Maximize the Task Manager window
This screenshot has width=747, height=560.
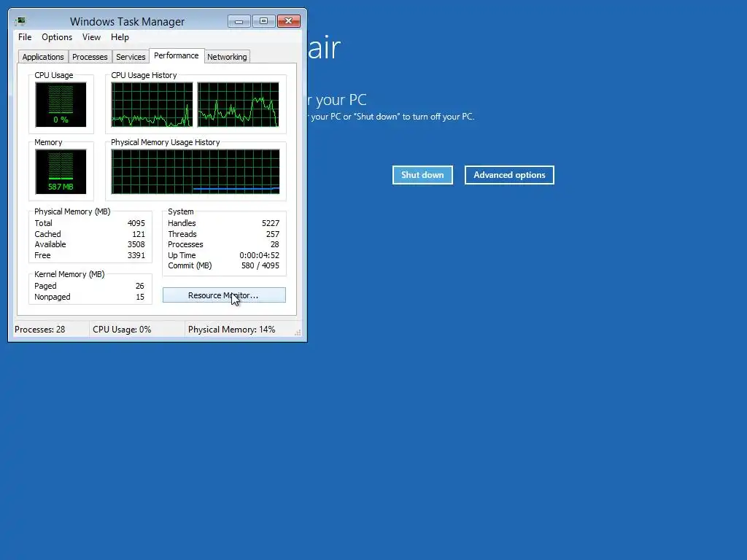click(263, 21)
